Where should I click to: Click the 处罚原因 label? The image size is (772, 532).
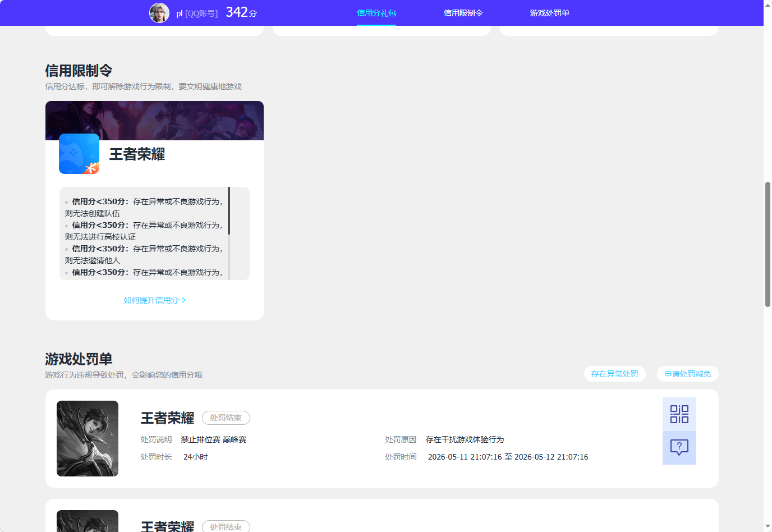pyautogui.click(x=401, y=439)
